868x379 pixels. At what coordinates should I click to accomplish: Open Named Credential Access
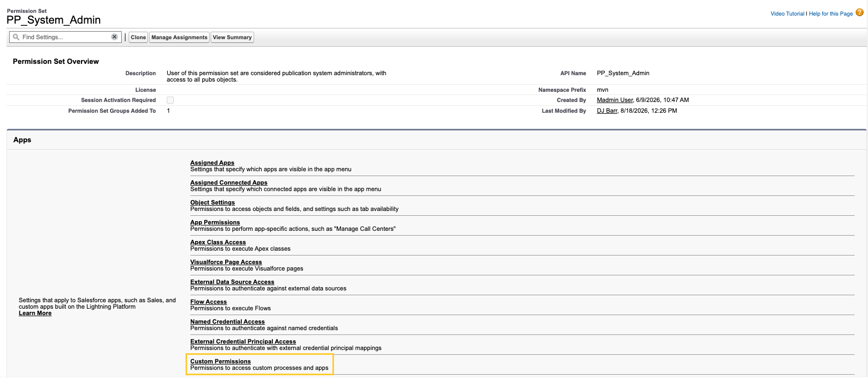click(227, 322)
